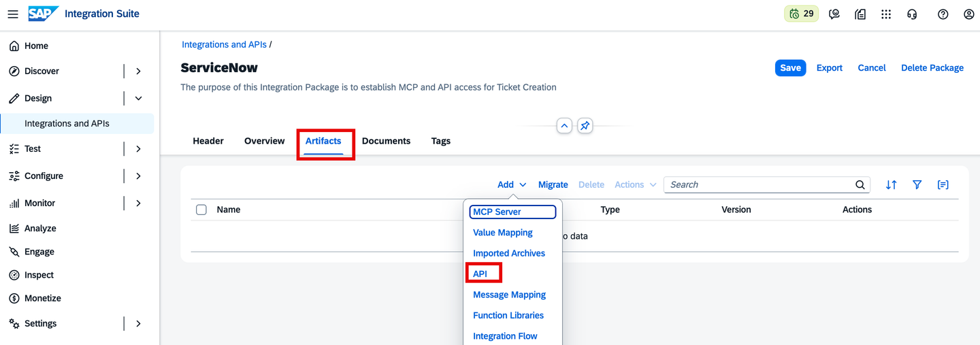Switch to the Documents tab
The height and width of the screenshot is (345, 980).
pos(386,141)
